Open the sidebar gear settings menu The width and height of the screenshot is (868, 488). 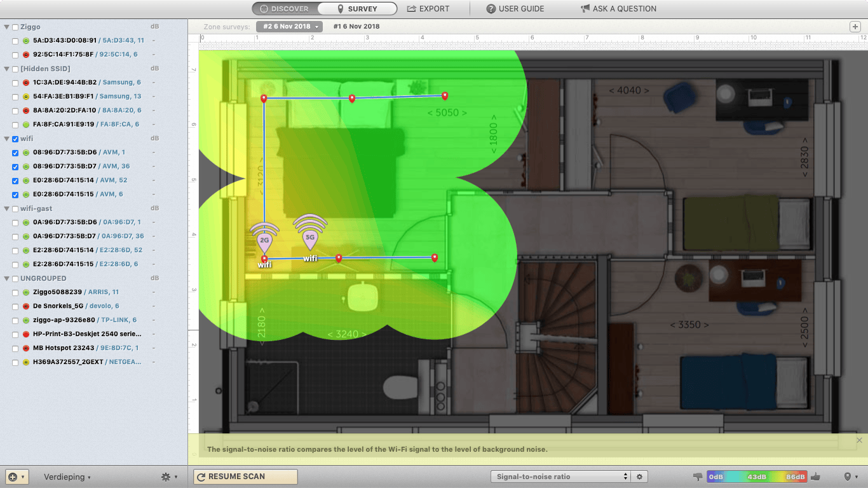[169, 477]
